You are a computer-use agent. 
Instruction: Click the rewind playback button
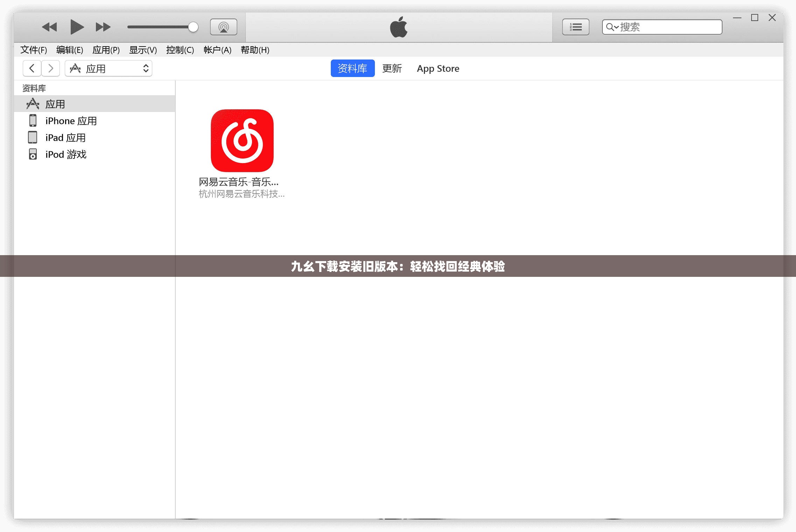coord(49,27)
